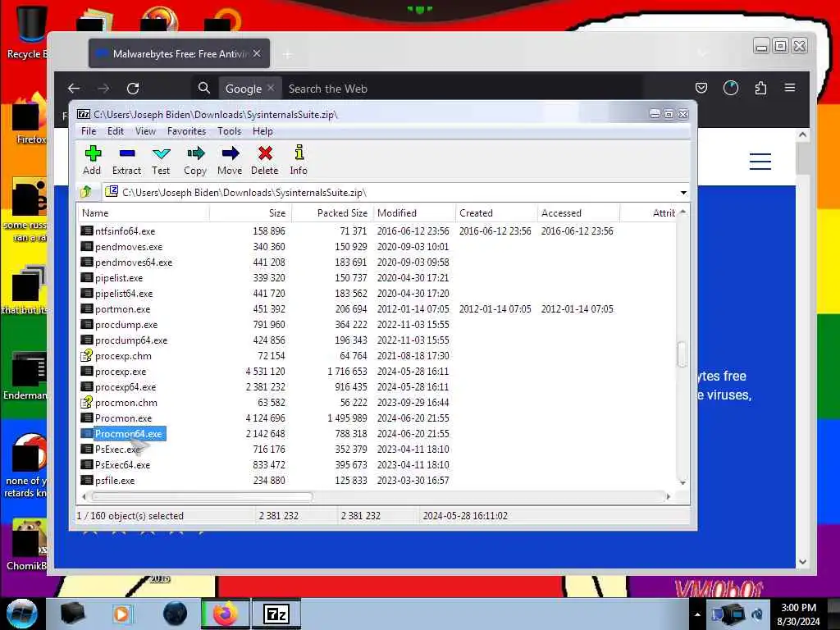The image size is (840, 630).
Task: Sort by Accessed column header
Action: 578,213
